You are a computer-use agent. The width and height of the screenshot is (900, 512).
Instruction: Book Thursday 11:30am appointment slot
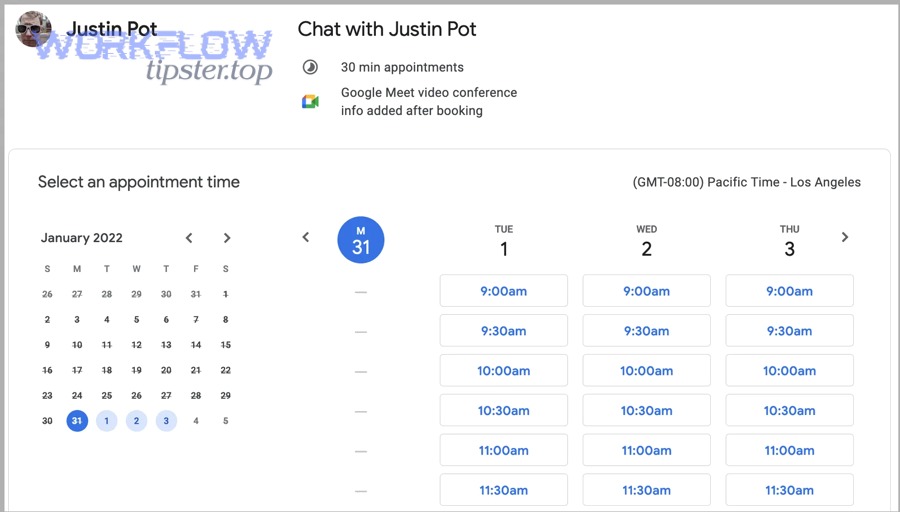pos(789,490)
